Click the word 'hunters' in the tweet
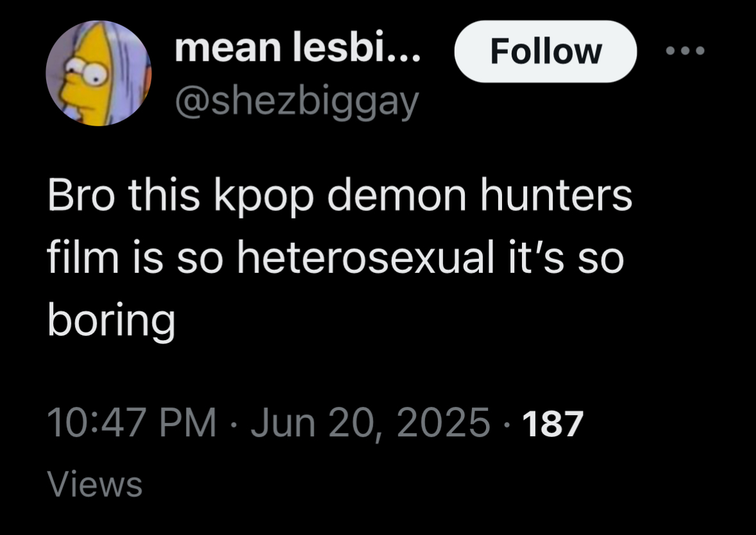This screenshot has width=756, height=535. pyautogui.click(x=556, y=195)
